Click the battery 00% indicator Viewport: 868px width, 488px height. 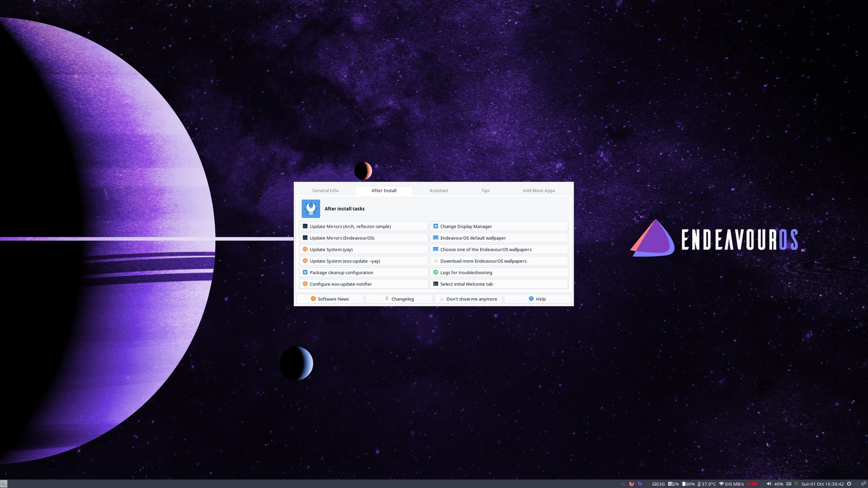(689, 484)
